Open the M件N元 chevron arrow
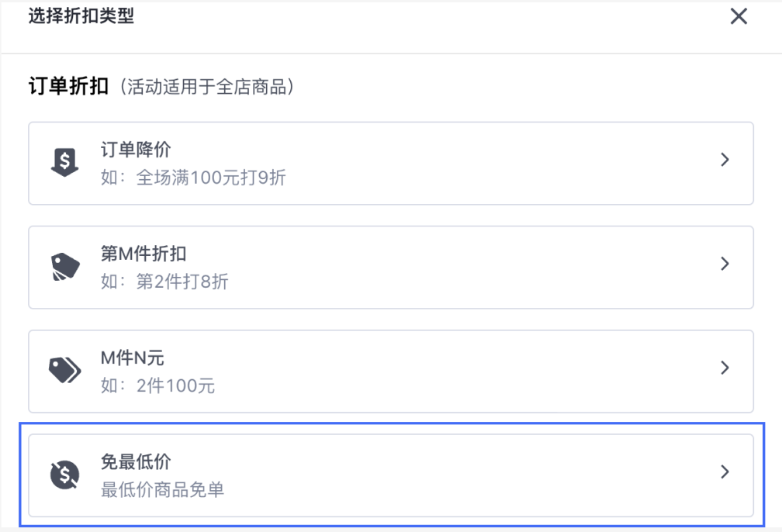Viewport: 782px width, 532px height. 725,368
